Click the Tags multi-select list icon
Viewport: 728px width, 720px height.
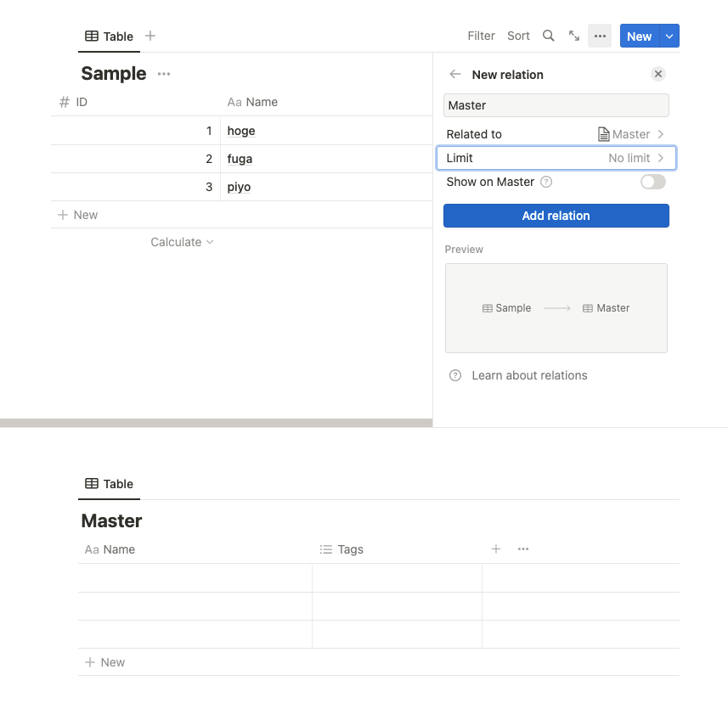327,549
